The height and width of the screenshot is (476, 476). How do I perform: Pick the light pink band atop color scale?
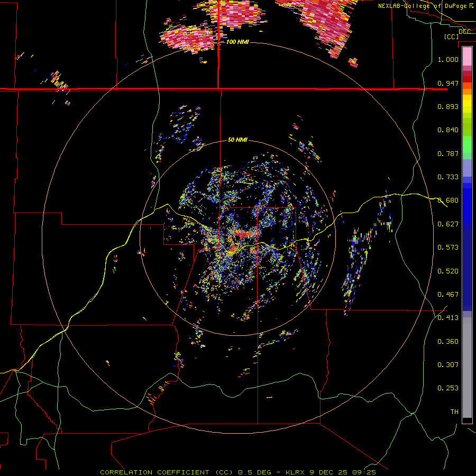[467, 57]
